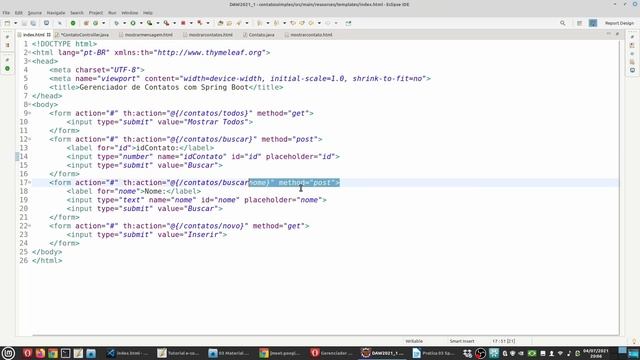Switch to the Gerenciador Opera taskbar window

(x=331, y=353)
